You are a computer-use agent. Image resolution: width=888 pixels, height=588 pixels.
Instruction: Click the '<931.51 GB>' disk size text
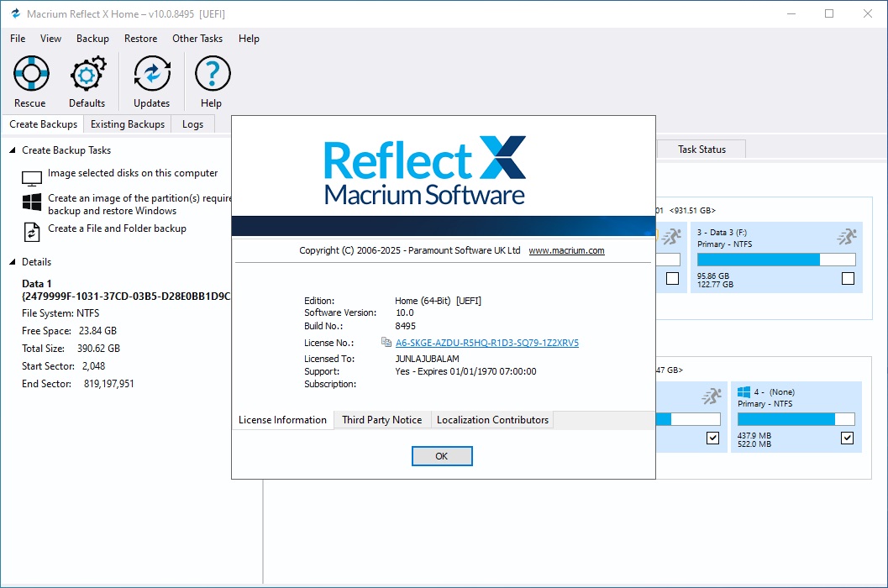tap(692, 210)
